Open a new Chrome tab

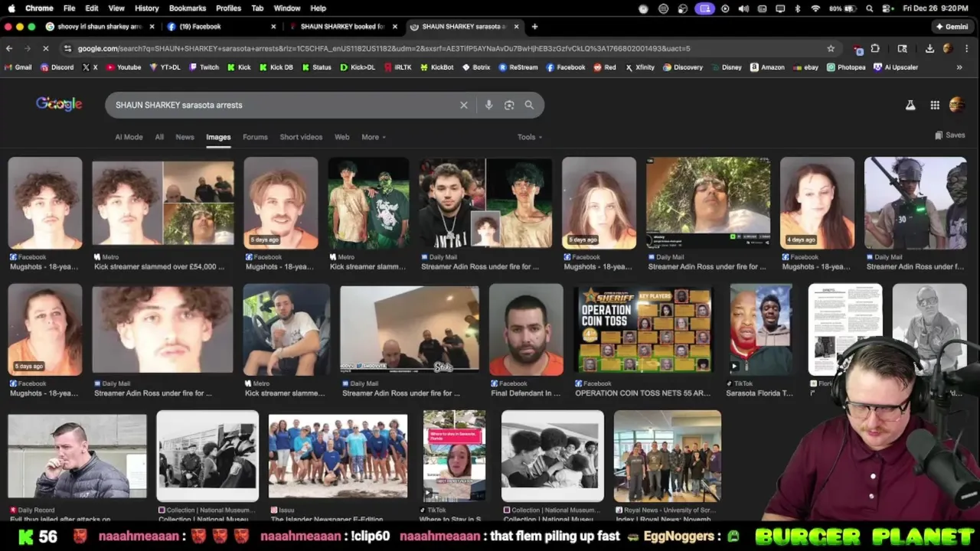coord(534,26)
